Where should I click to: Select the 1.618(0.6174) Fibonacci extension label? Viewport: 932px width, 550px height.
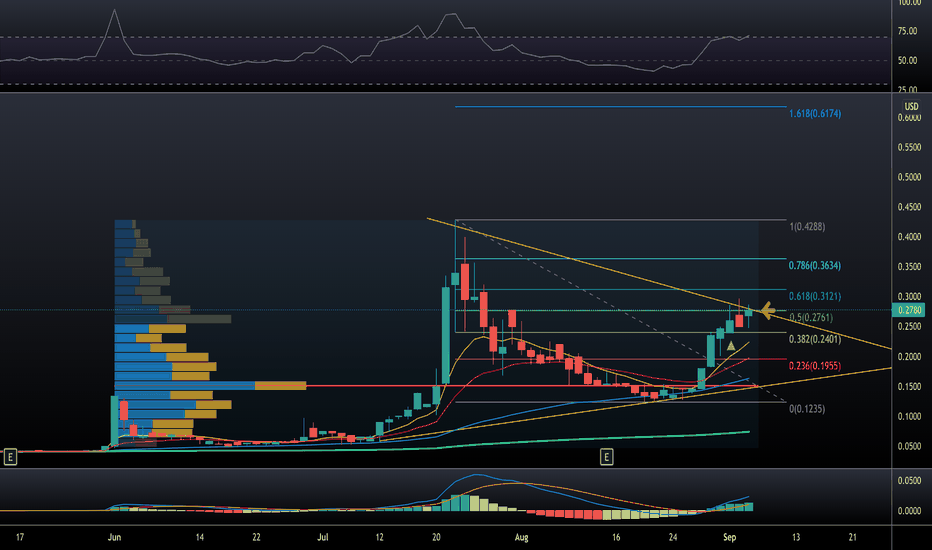pyautogui.click(x=815, y=114)
